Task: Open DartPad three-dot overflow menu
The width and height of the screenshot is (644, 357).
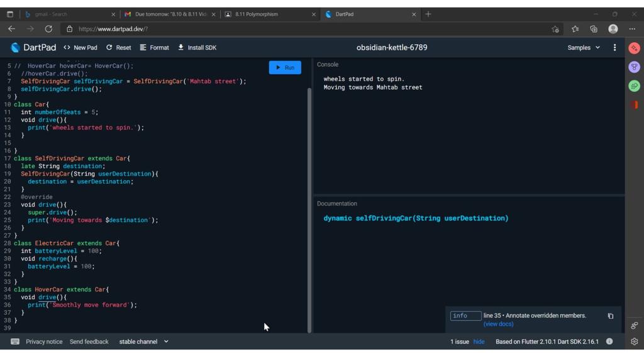Action: point(614,48)
